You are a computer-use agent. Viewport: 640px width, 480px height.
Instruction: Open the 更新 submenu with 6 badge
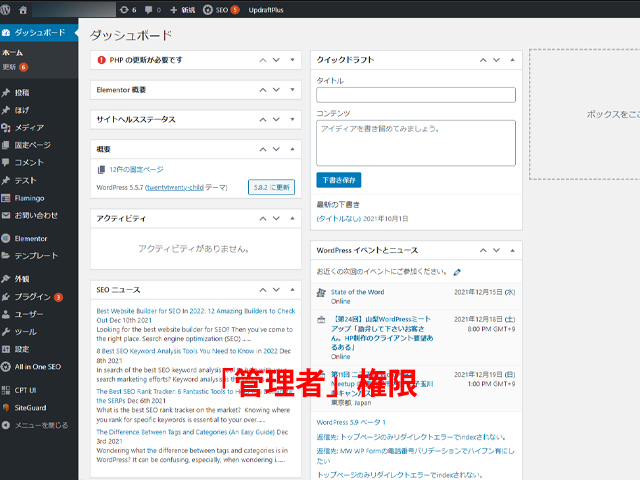[x=15, y=67]
